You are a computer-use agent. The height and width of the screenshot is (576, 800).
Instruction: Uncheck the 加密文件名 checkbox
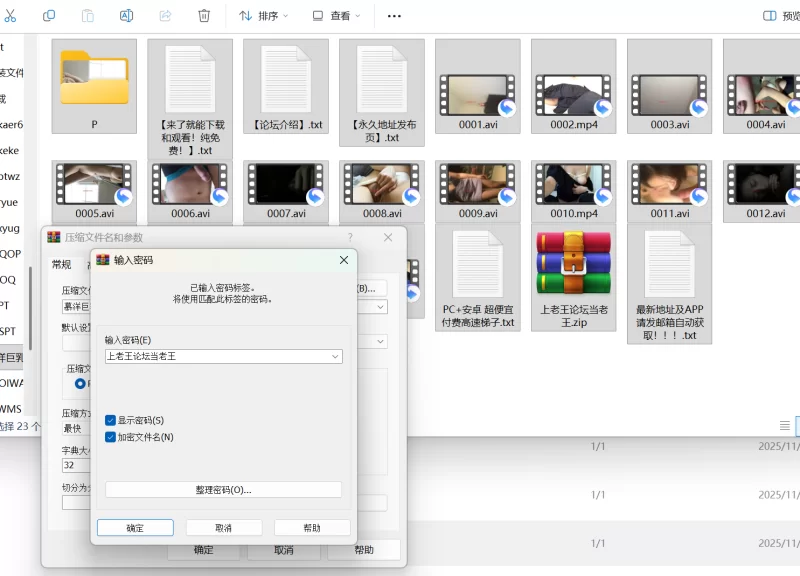111,437
